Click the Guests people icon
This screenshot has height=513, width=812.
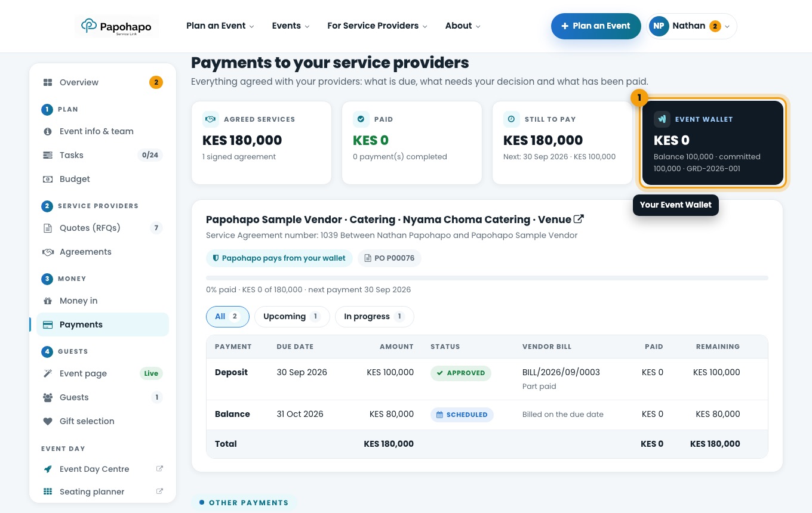pyautogui.click(x=48, y=397)
